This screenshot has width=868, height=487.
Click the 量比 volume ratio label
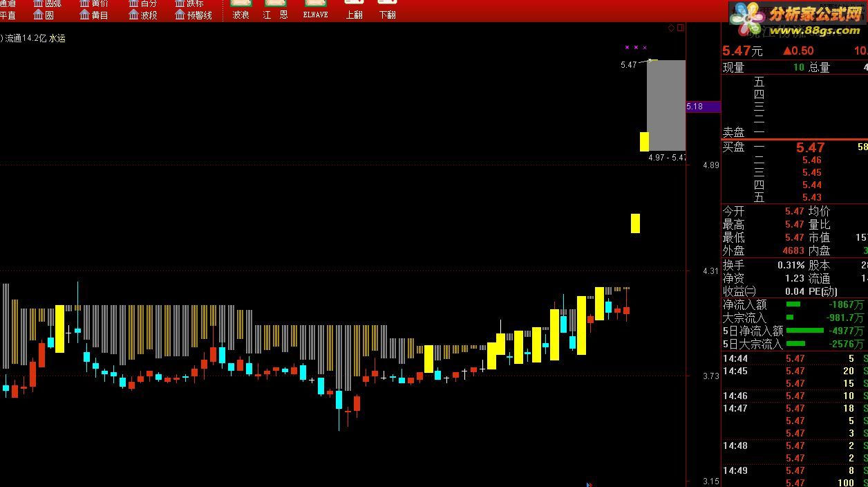coord(819,225)
